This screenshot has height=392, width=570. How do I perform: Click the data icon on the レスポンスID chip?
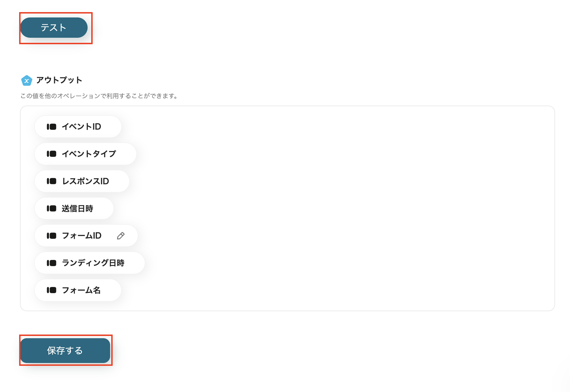click(52, 181)
